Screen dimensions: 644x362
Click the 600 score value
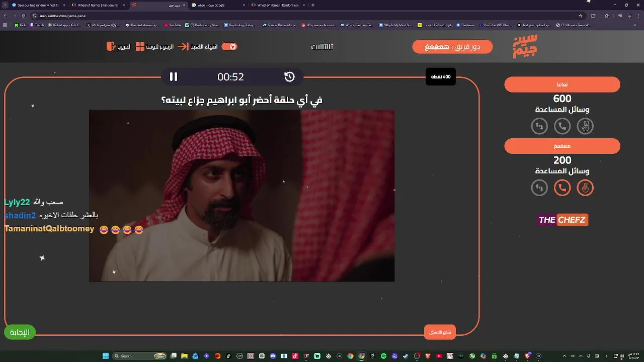coord(562,99)
